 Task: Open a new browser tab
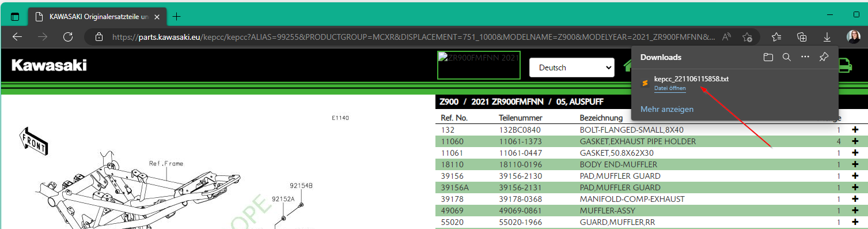(176, 17)
